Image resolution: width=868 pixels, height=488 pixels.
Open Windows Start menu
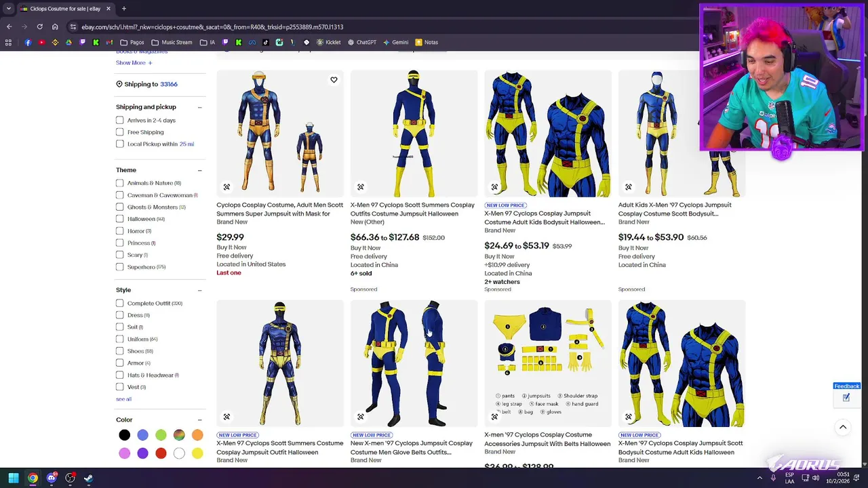click(13, 478)
